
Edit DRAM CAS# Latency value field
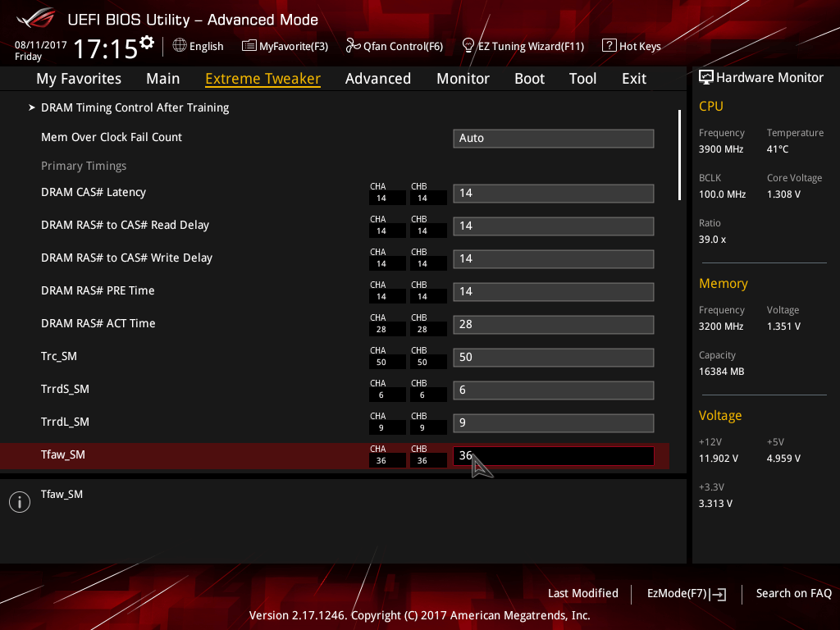click(x=554, y=194)
